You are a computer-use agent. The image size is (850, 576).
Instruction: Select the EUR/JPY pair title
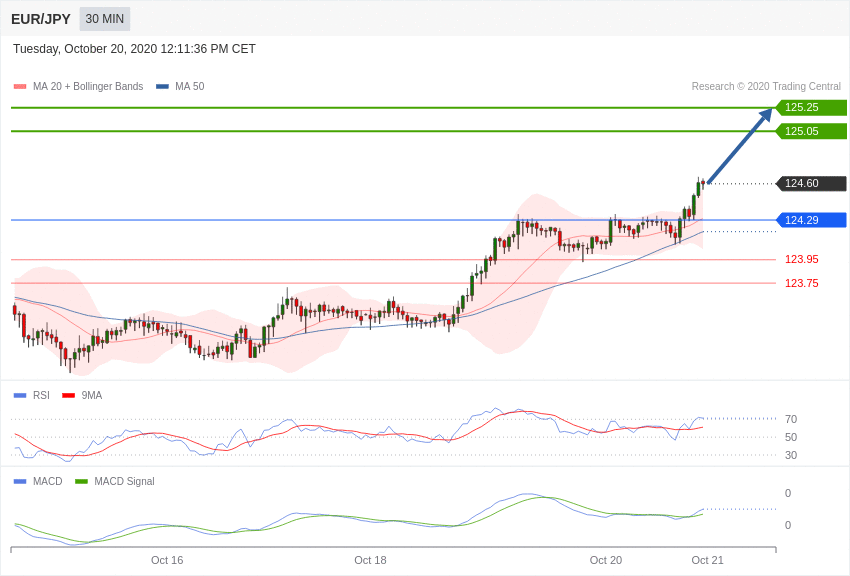41,19
